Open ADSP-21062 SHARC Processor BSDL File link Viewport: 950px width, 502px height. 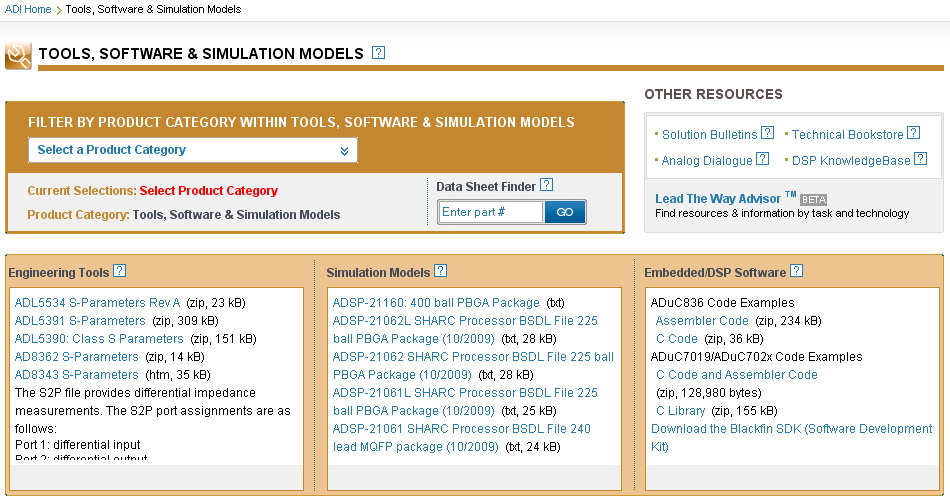tap(473, 366)
